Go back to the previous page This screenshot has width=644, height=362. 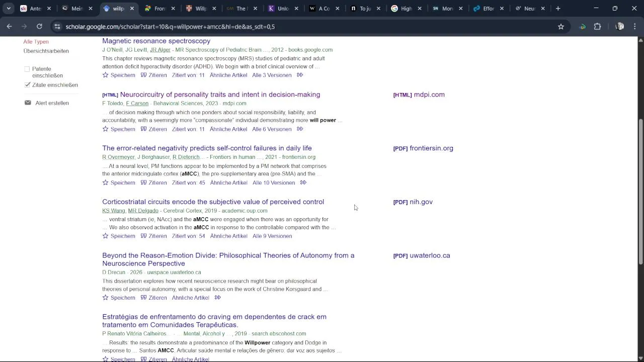(9, 27)
